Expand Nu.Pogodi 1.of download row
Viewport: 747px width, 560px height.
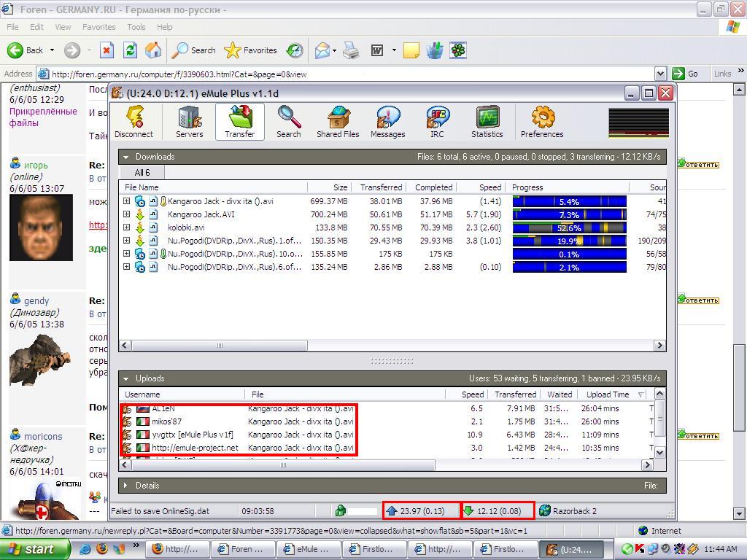[126, 241]
